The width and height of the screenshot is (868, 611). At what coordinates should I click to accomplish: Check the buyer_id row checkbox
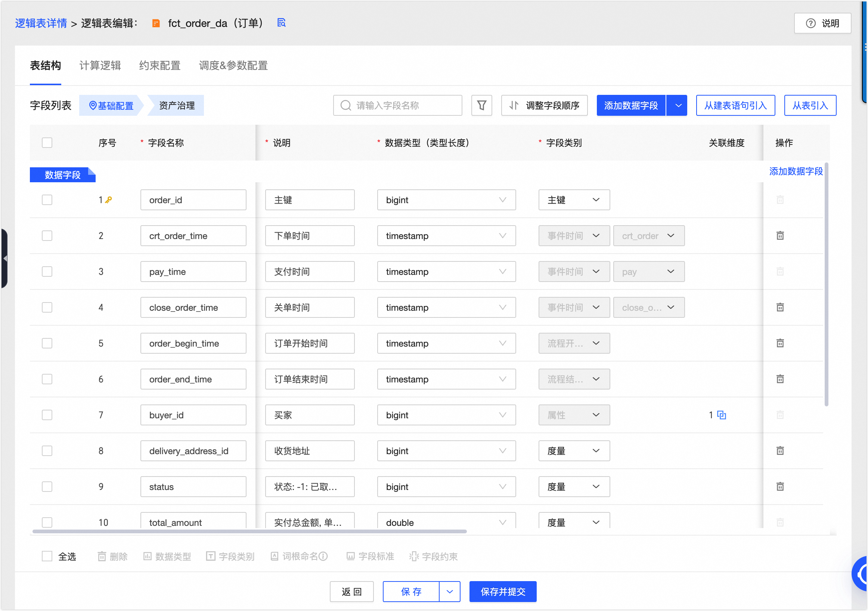click(47, 415)
